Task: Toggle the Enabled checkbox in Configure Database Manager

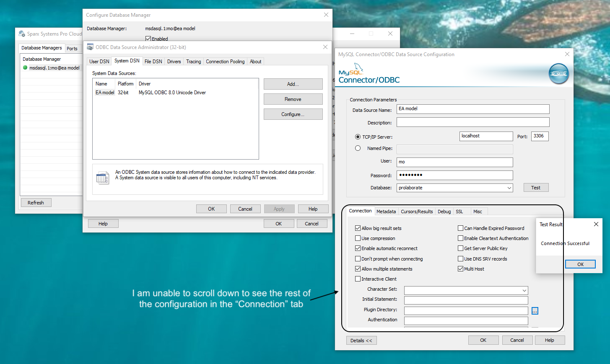Action: 148,39
